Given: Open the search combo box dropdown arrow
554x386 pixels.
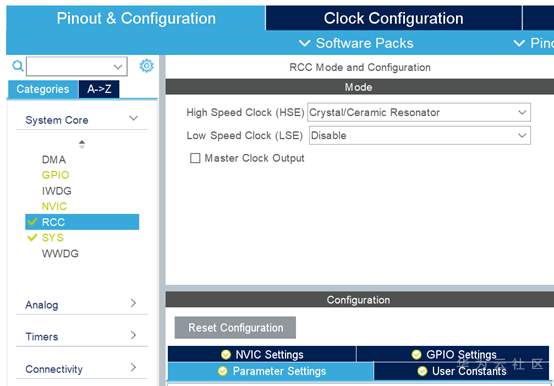Looking at the screenshot, I should click(118, 66).
